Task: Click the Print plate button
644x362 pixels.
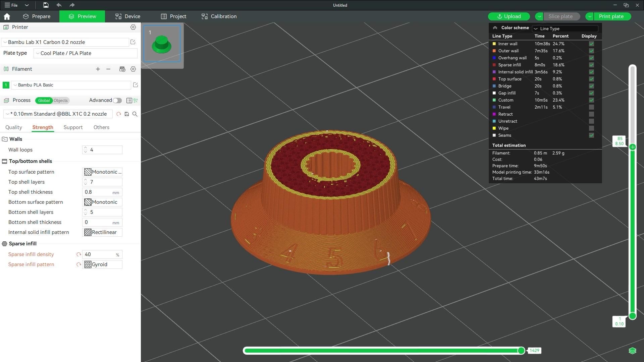Action: [611, 16]
